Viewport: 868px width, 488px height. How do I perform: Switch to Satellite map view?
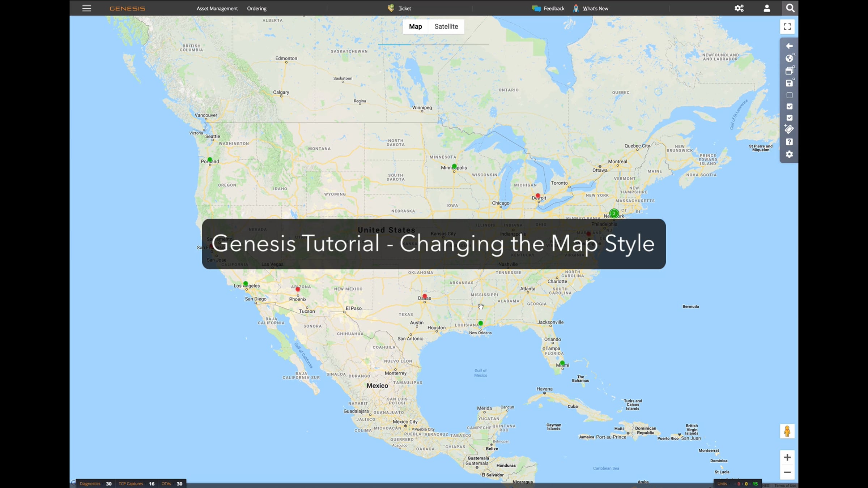click(446, 26)
